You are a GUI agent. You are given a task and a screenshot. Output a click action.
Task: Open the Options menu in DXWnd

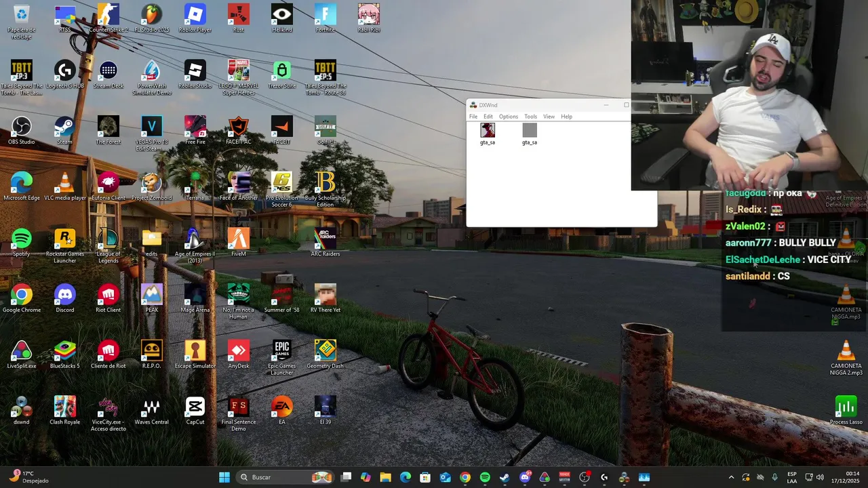(509, 117)
